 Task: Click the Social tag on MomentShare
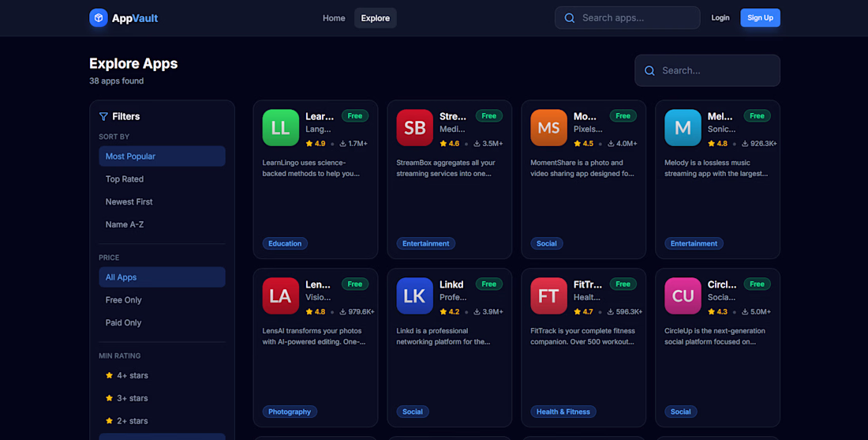(546, 243)
